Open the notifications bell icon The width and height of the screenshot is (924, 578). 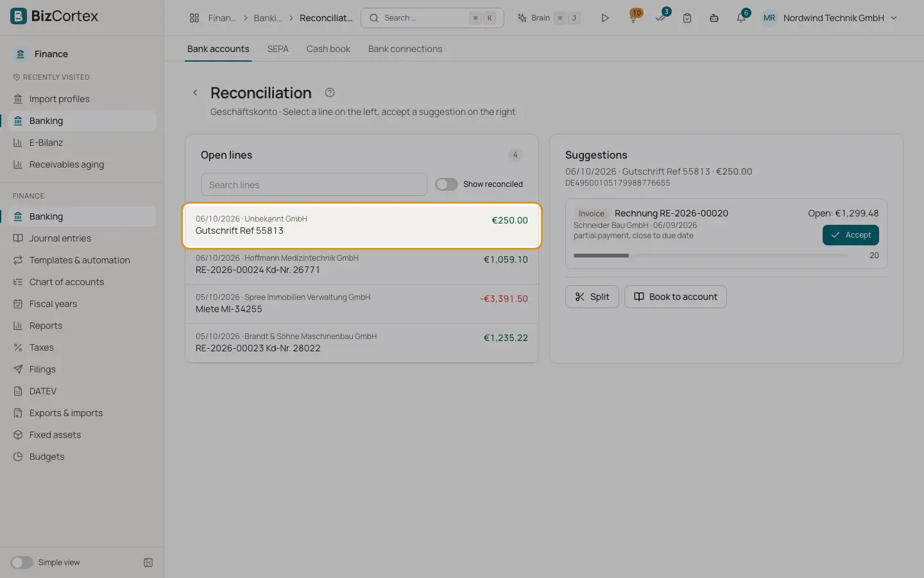(741, 18)
